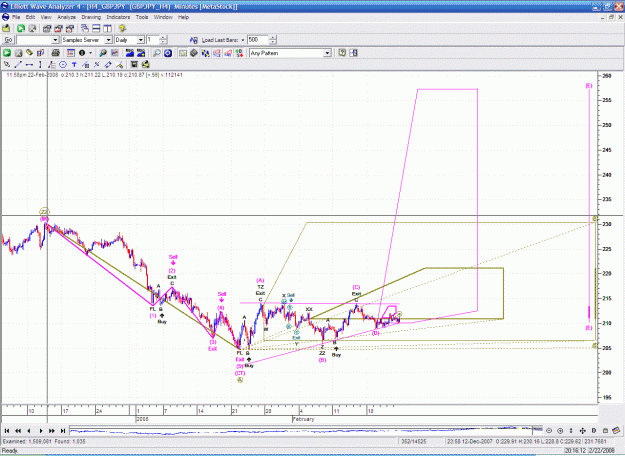625x456 pixels.
Task: Open the Help menu
Action: click(x=183, y=17)
